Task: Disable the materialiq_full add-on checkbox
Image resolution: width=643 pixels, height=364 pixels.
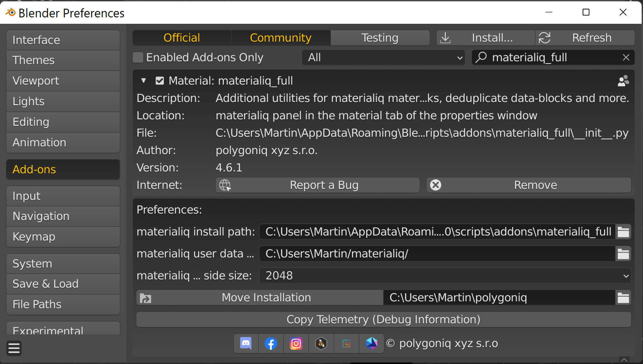Action: (160, 81)
